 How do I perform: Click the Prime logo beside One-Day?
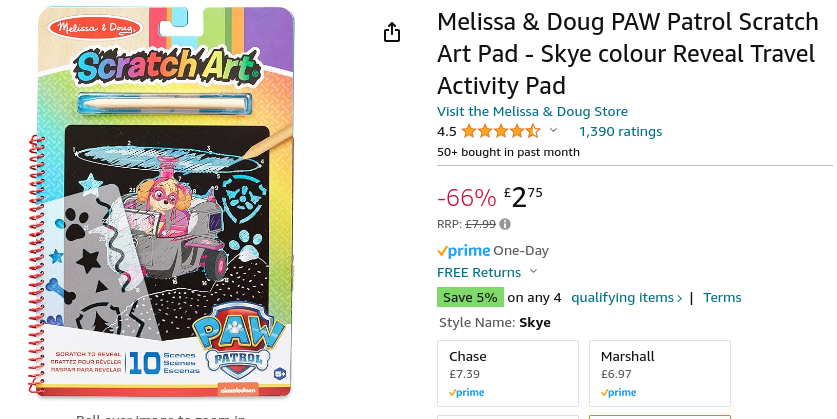[x=463, y=250]
